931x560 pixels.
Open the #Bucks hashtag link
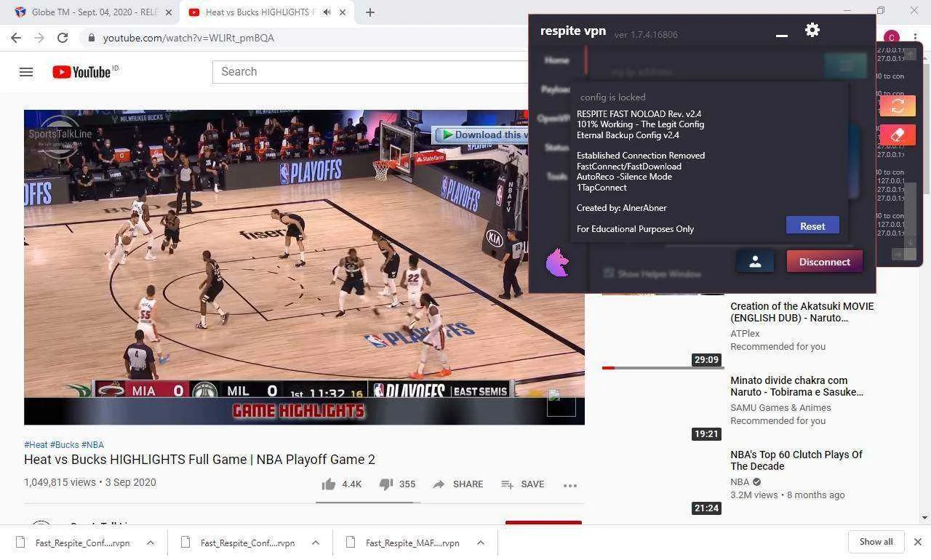click(64, 444)
